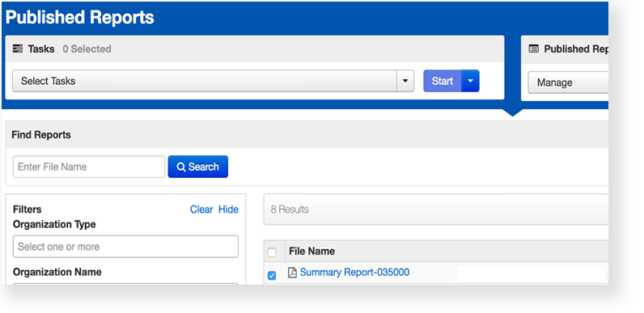Open the Manage dropdown
This screenshot has width=644, height=313.
click(x=568, y=82)
